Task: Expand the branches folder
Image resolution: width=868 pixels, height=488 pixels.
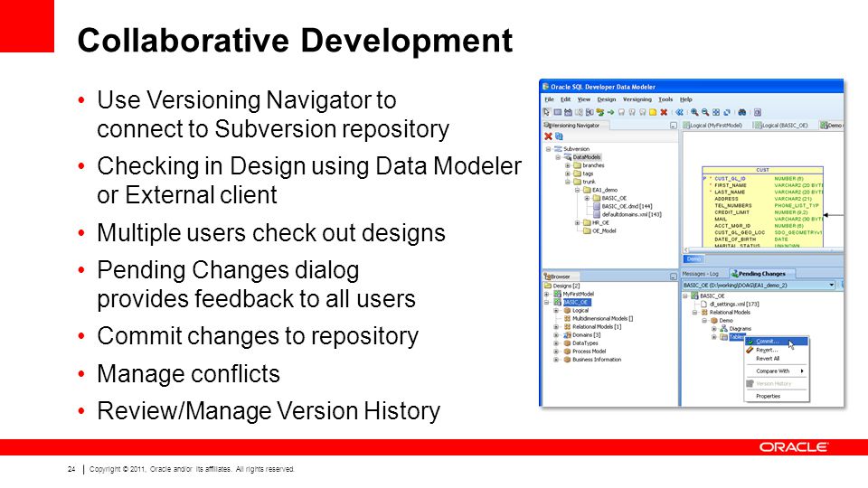Action: tap(568, 165)
